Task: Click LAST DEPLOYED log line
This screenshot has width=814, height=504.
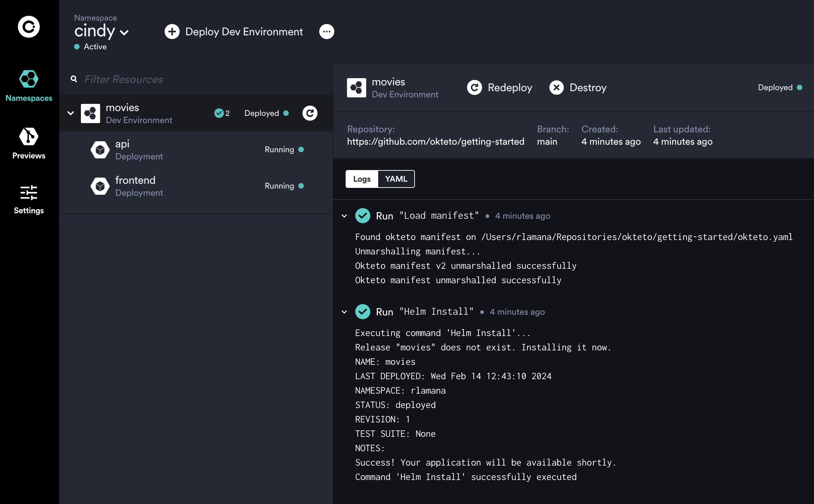Action: 453,376
